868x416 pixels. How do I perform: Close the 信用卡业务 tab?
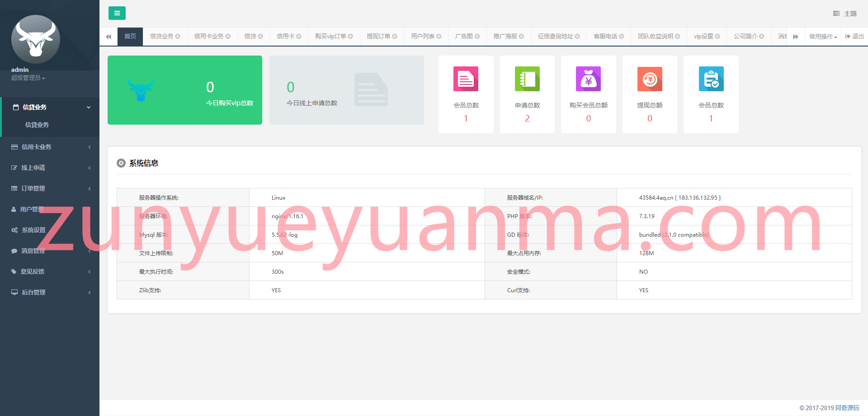click(228, 37)
